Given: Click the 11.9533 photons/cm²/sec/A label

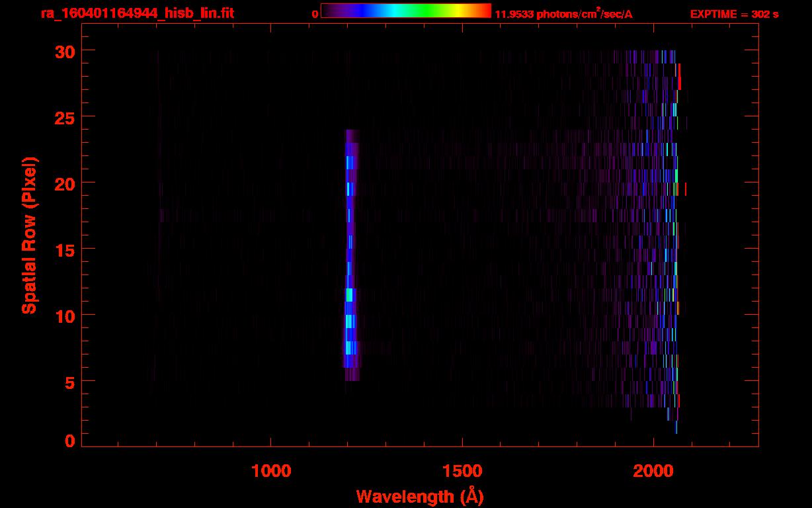Looking at the screenshot, I should click(x=563, y=14).
